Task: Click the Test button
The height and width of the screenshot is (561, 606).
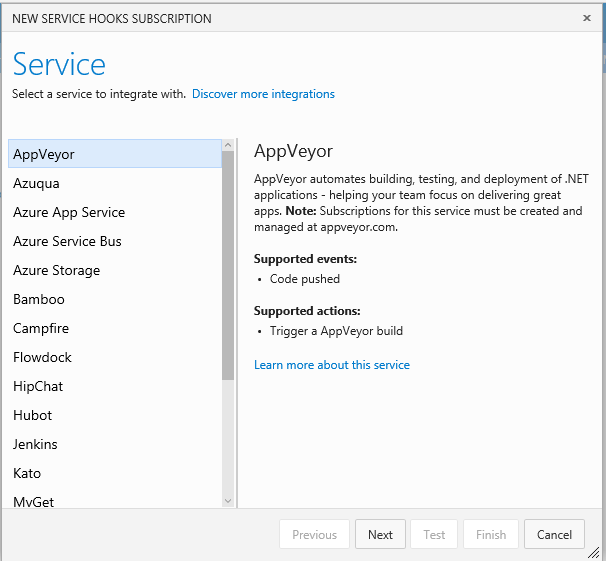Action: point(434,534)
